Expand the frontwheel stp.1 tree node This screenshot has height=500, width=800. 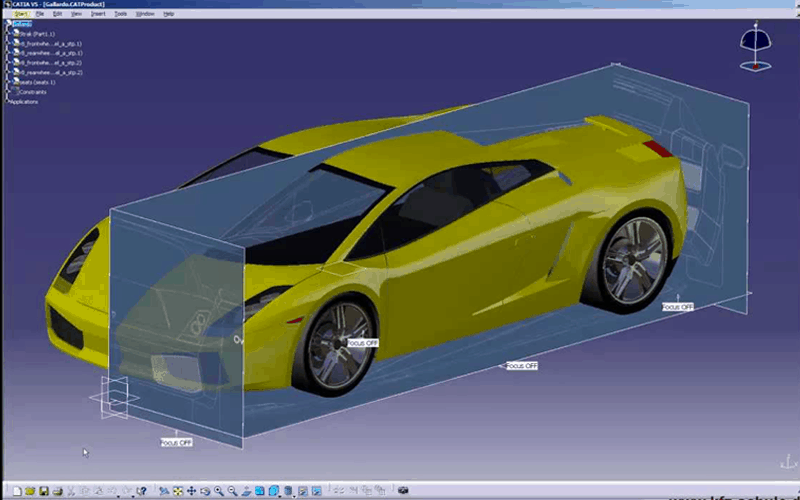click(7, 43)
